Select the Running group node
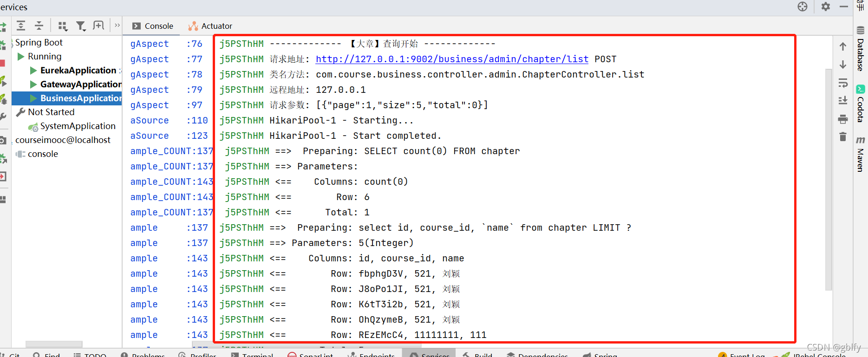 [x=45, y=56]
